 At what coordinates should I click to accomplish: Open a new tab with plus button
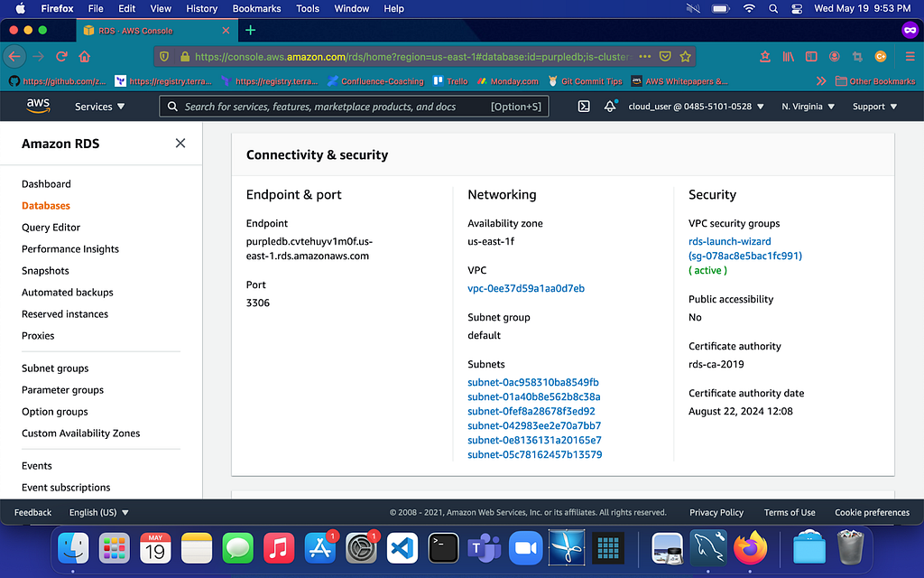pyautogui.click(x=251, y=30)
